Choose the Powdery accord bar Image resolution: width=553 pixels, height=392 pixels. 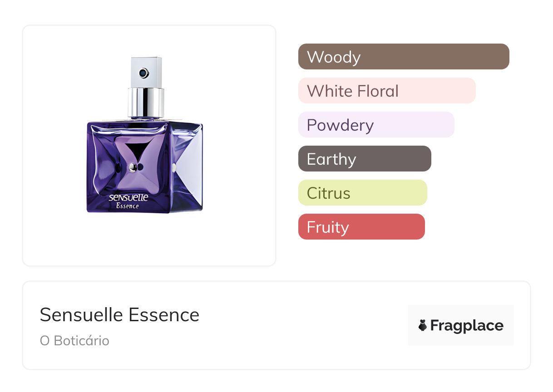tap(376, 125)
